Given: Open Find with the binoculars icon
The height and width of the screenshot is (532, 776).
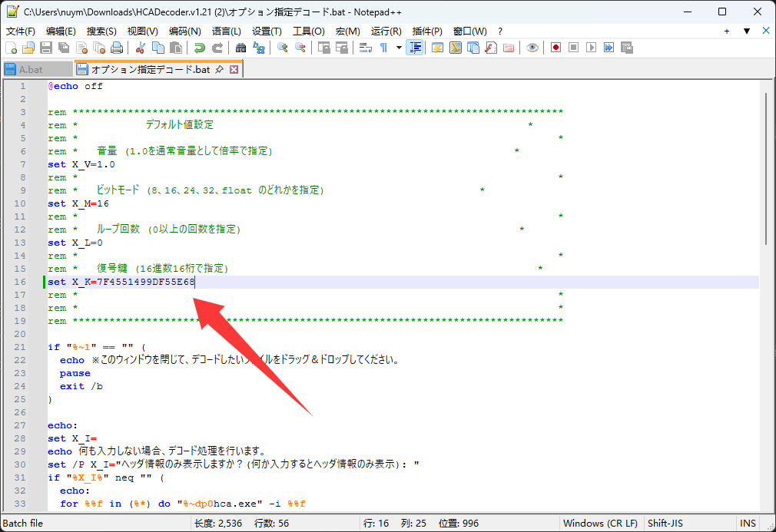Looking at the screenshot, I should [240, 48].
